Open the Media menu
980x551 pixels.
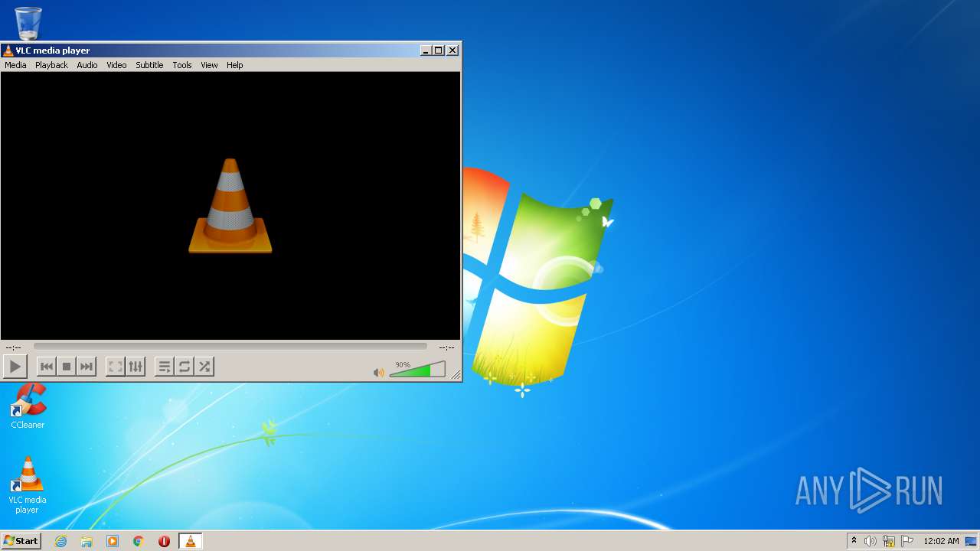tap(15, 65)
